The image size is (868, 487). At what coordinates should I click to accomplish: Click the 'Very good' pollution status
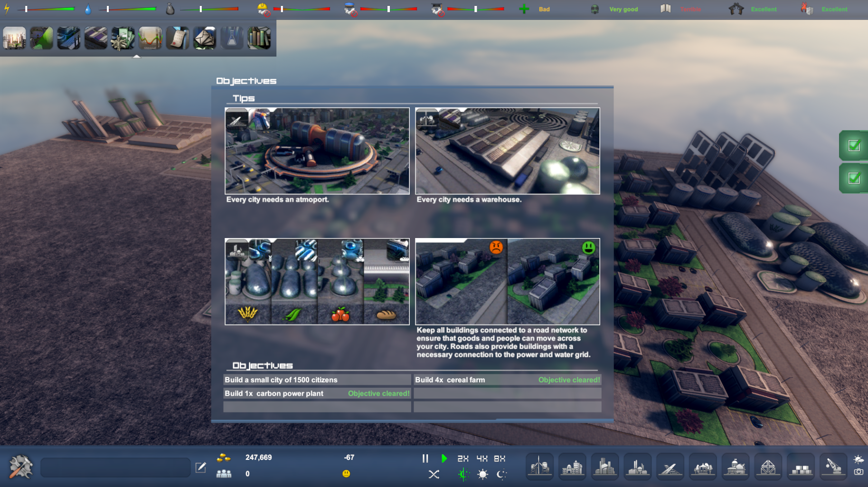[623, 10]
